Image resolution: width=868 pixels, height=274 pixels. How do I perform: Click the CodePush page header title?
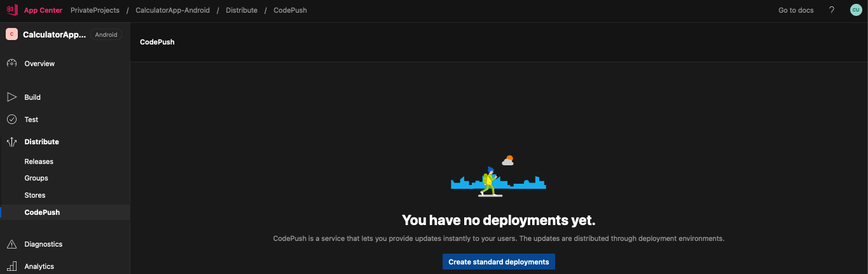157,42
